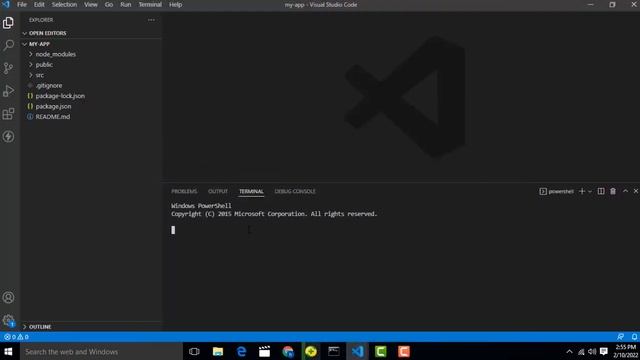Open the Edit menu
Image resolution: width=640 pixels, height=360 pixels.
(39, 4)
